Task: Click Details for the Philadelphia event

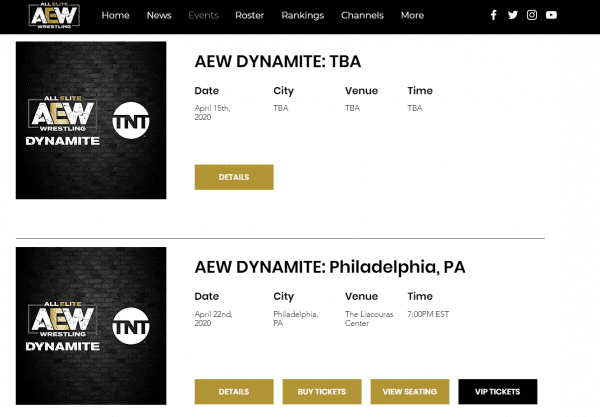Action: click(233, 392)
